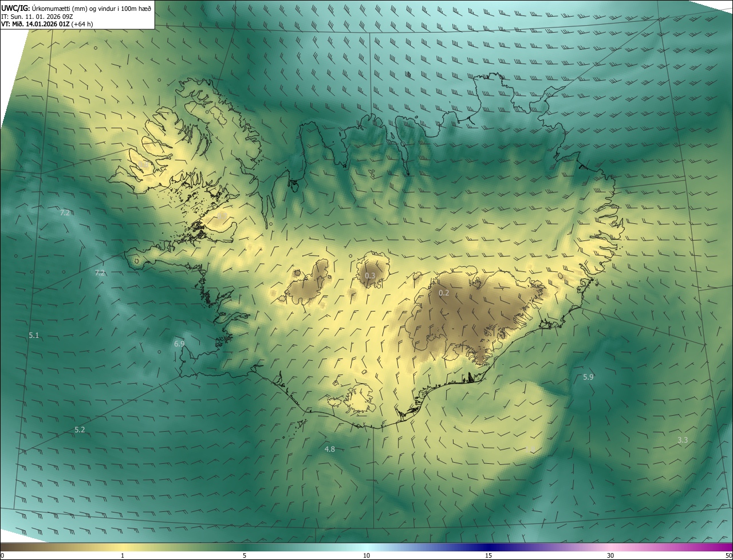Click the 5.2 value label on the map
The image size is (733, 560).
coord(80,429)
